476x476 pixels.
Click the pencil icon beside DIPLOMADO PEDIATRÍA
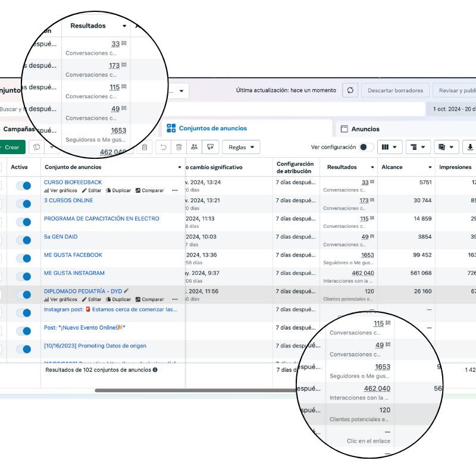point(126,291)
